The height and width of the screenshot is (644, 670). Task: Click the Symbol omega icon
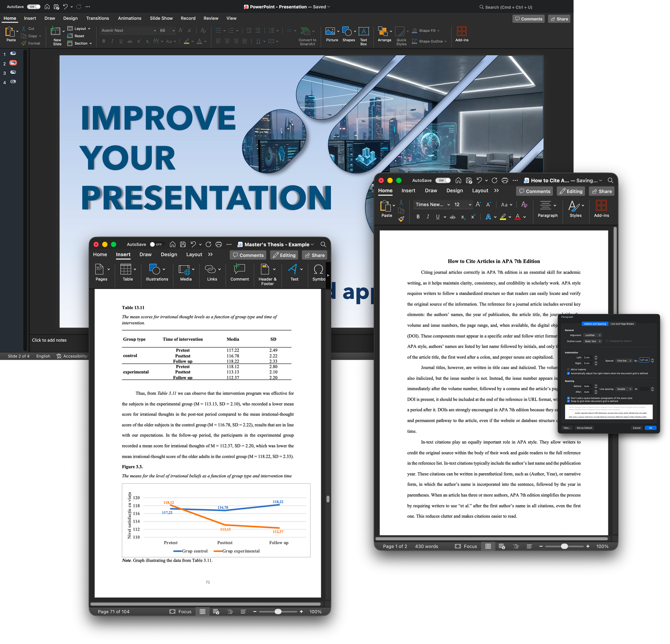(318, 270)
